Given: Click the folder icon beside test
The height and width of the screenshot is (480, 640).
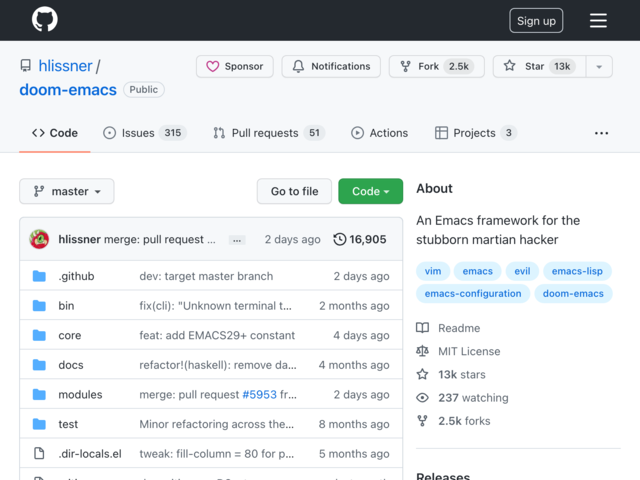Looking at the screenshot, I should click(39, 424).
